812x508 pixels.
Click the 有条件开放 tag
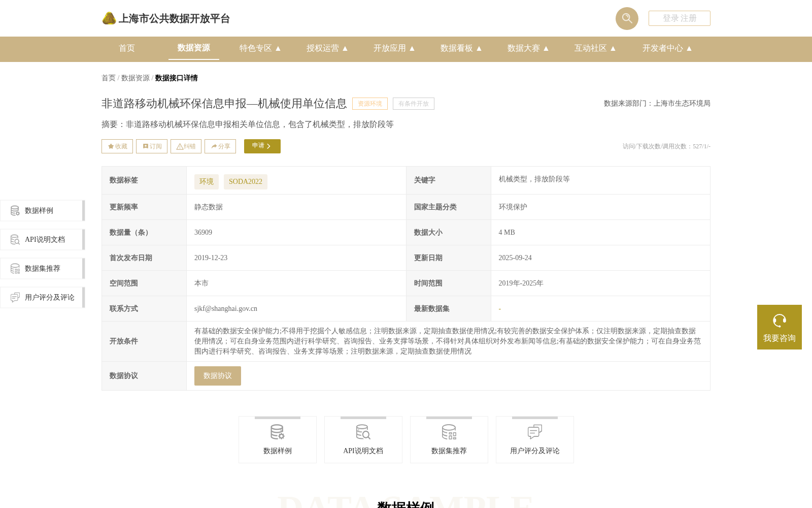click(414, 104)
